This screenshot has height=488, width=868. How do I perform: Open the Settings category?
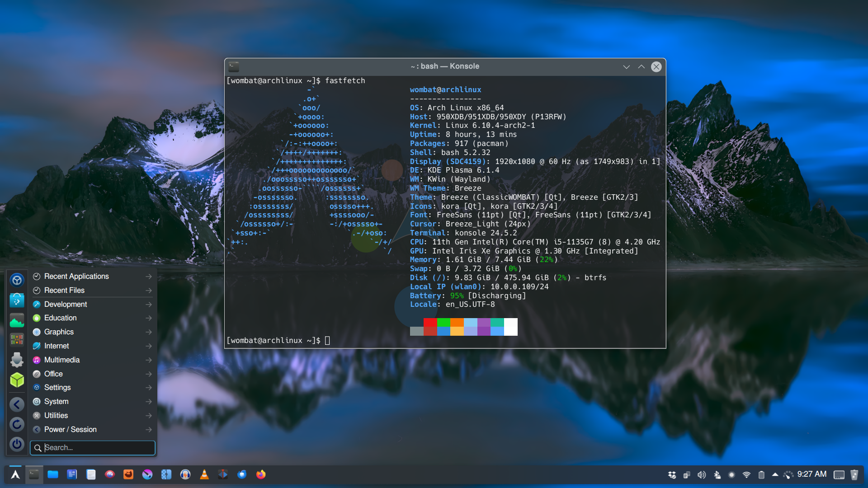click(x=92, y=388)
